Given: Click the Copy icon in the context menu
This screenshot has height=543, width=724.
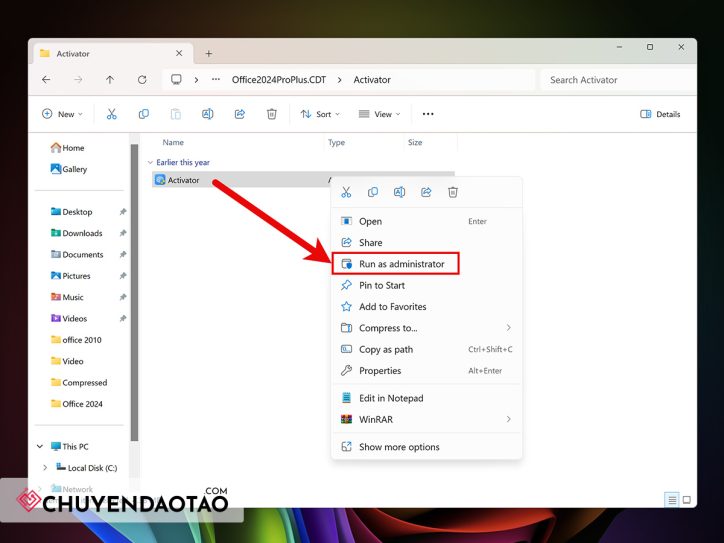Looking at the screenshot, I should [x=373, y=192].
